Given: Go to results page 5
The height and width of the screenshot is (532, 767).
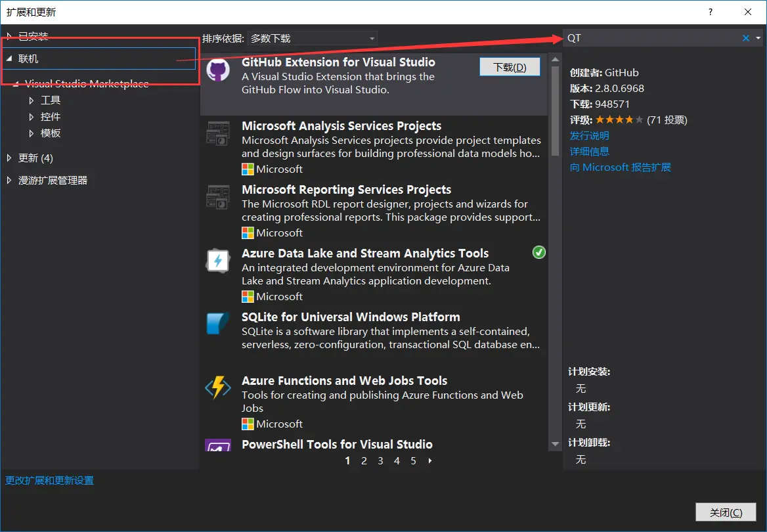Looking at the screenshot, I should 413,460.
